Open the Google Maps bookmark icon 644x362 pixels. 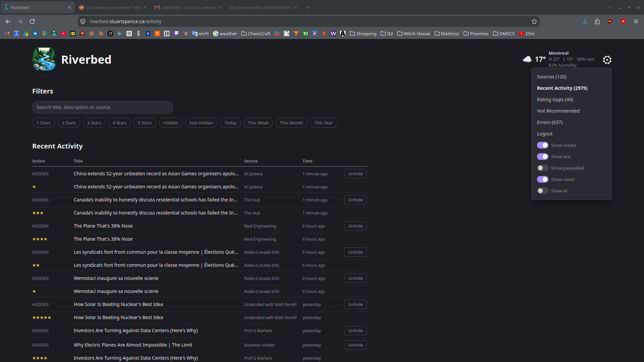pyautogui.click(x=45, y=34)
